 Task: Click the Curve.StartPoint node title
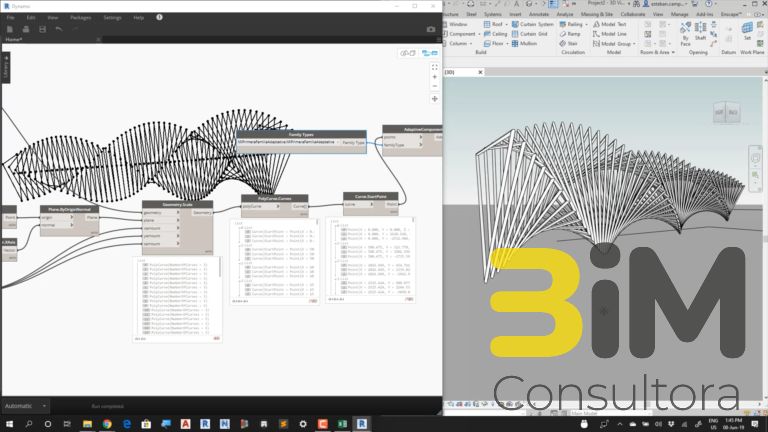(x=371, y=196)
